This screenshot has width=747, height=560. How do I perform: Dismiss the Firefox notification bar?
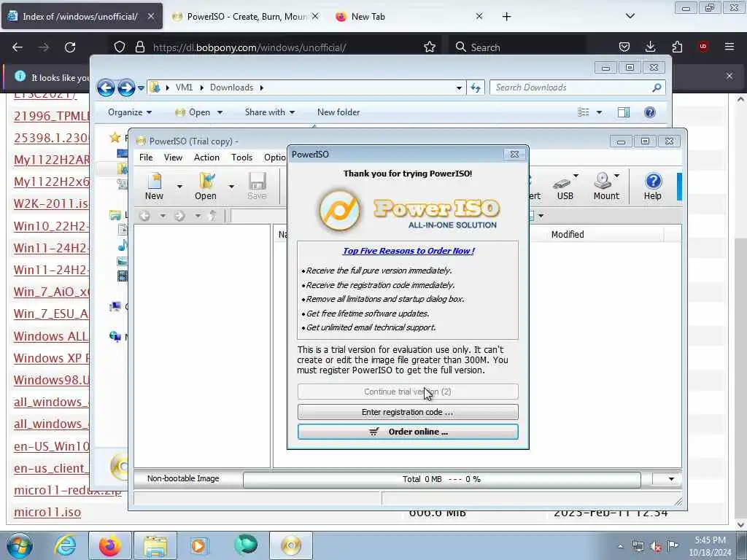coord(729,76)
